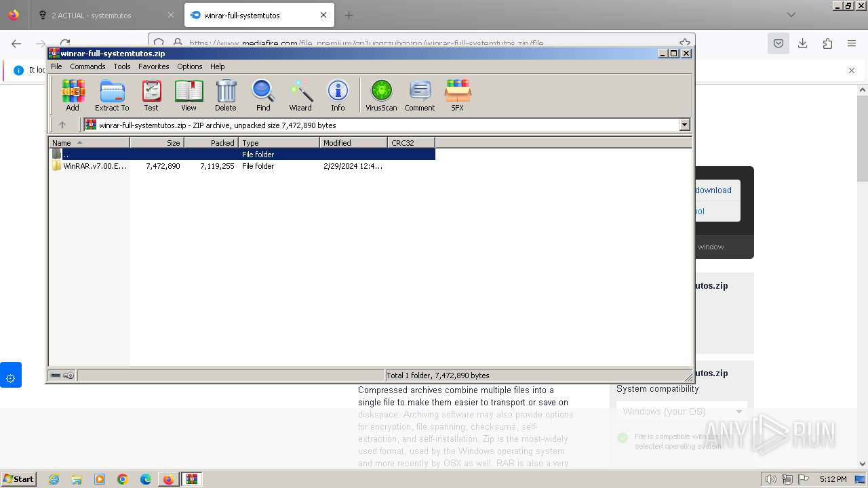This screenshot has height=488, width=868.
Task: Close the winrar-full-systemtutos browser tab
Action: tap(323, 15)
